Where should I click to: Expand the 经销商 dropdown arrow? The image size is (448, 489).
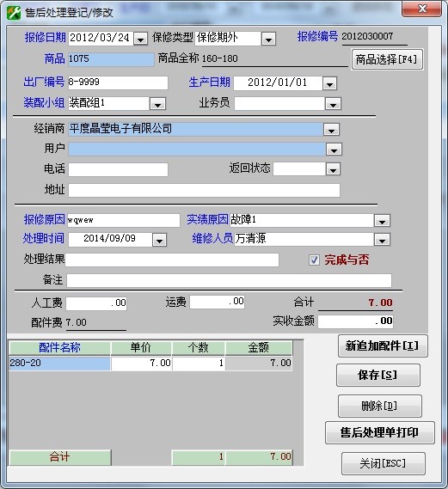(x=332, y=129)
